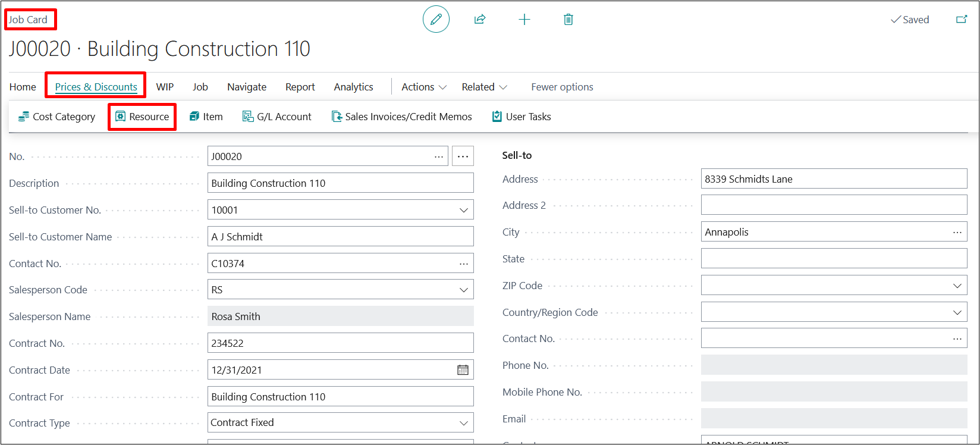Click the trash can delete icon

point(568,20)
